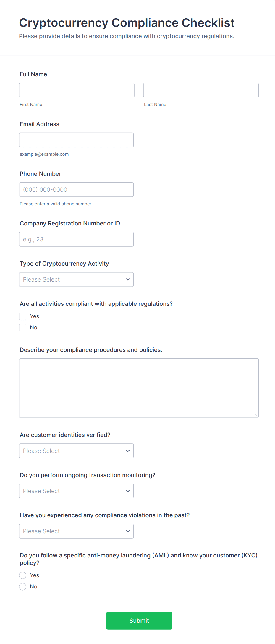Click chevron arrow on identities verified select
This screenshot has height=644, width=275.
128,451
